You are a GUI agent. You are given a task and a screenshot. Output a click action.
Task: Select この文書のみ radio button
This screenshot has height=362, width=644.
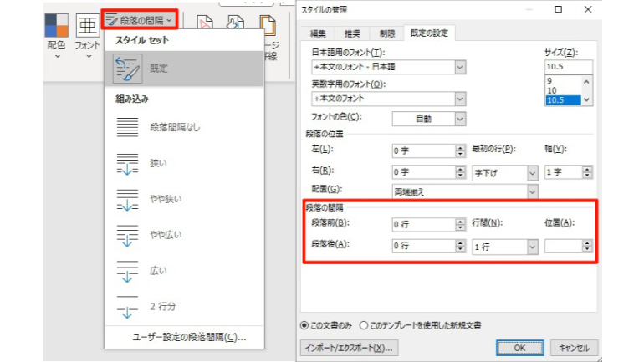[304, 324]
